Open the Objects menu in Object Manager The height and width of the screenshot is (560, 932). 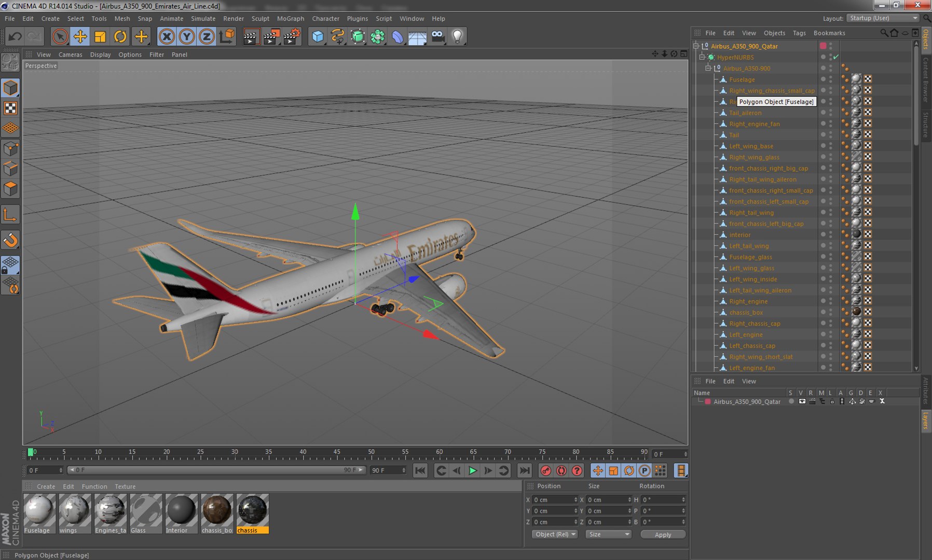click(x=774, y=33)
